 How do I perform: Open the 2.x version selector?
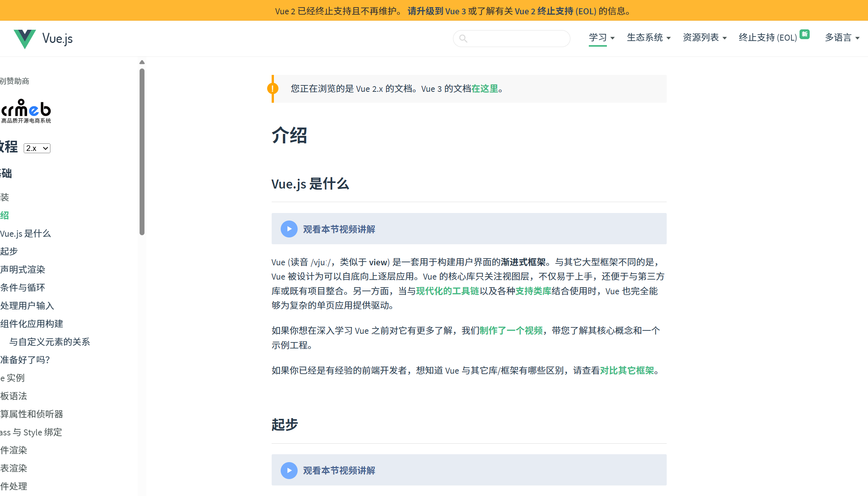click(x=37, y=148)
